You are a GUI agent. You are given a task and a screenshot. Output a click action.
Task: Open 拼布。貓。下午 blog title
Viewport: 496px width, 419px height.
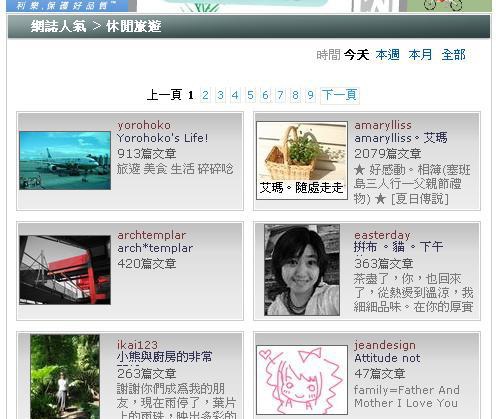click(x=398, y=247)
